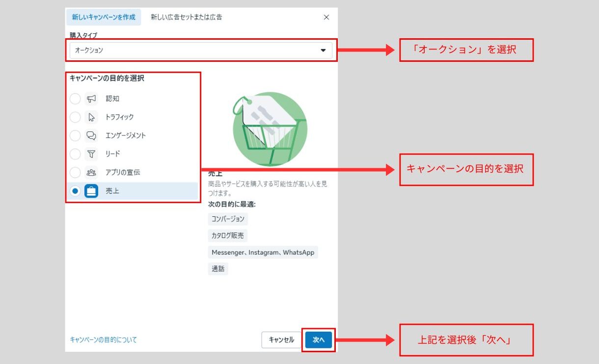
Task: Open the 購入タイプ dropdown arrow
Action: click(x=323, y=51)
